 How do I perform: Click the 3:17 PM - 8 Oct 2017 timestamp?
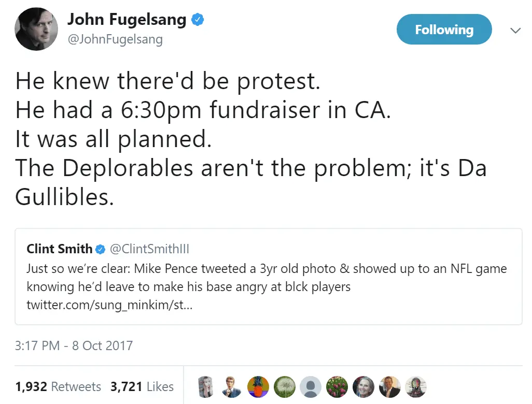(74, 345)
